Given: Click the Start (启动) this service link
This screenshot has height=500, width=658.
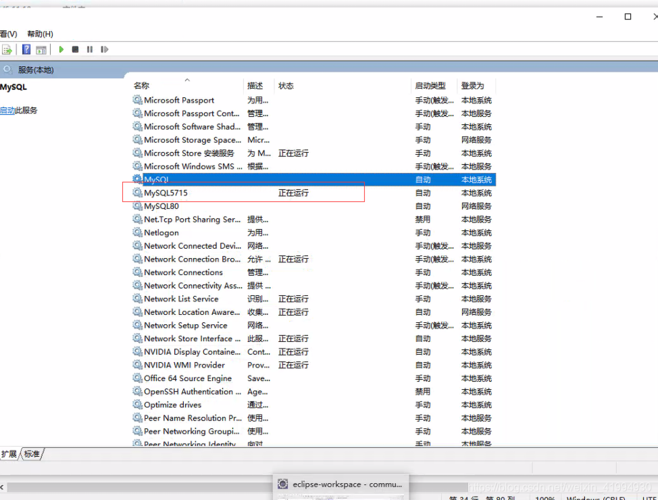Looking at the screenshot, I should 8,110.
